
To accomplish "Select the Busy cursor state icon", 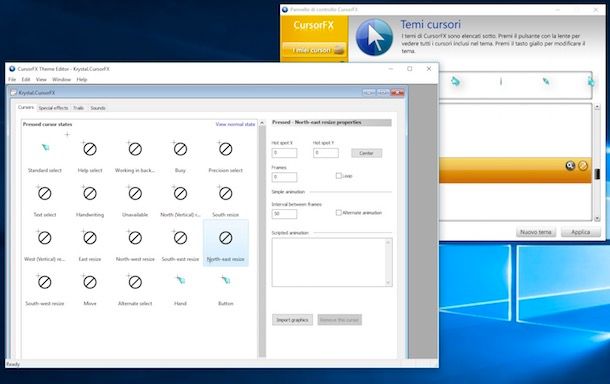I will [x=180, y=149].
